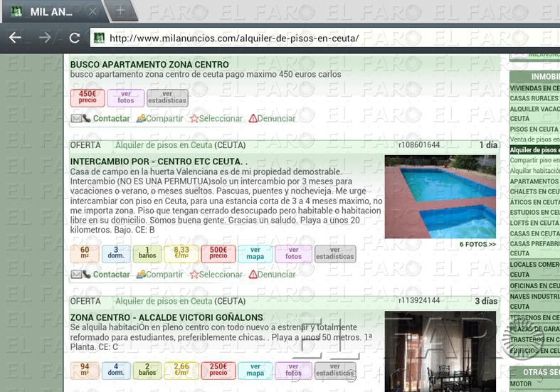Click the 3 dorm. badge
The height and width of the screenshot is (392, 560).
pos(116,254)
